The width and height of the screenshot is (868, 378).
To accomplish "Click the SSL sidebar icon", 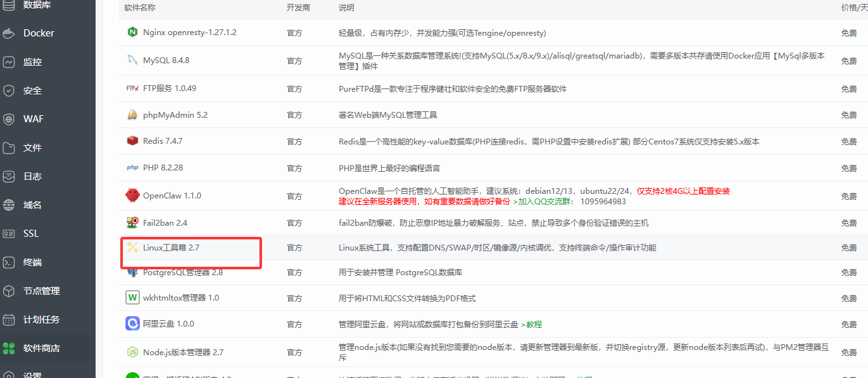I will point(29,234).
